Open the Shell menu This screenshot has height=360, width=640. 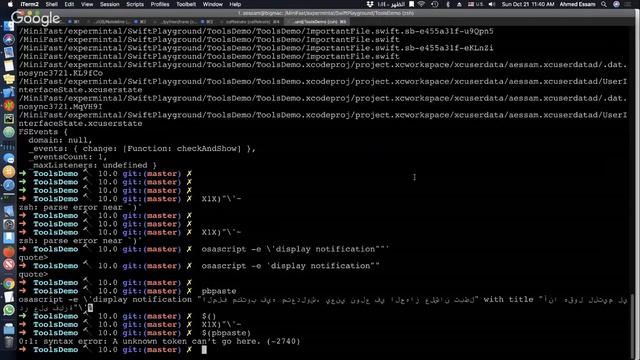pos(51,4)
